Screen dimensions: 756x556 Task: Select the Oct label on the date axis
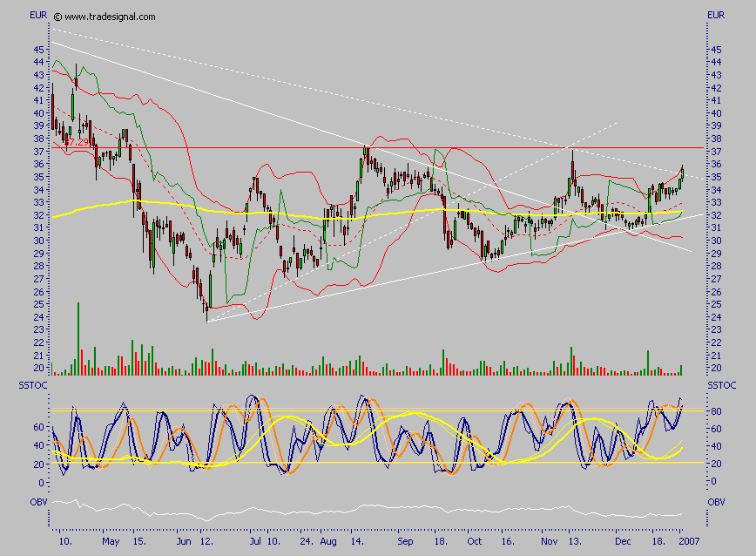[475, 541]
